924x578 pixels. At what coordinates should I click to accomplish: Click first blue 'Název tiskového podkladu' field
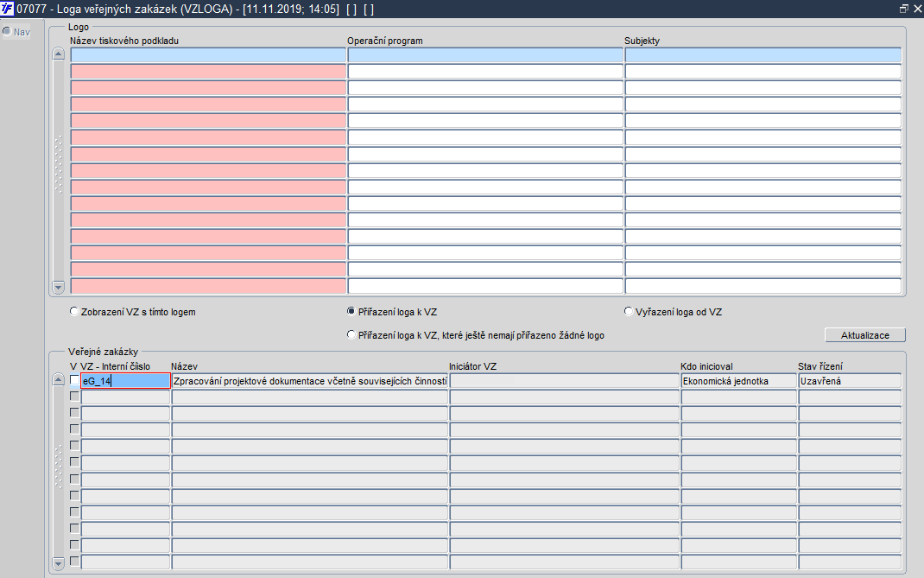coord(208,54)
